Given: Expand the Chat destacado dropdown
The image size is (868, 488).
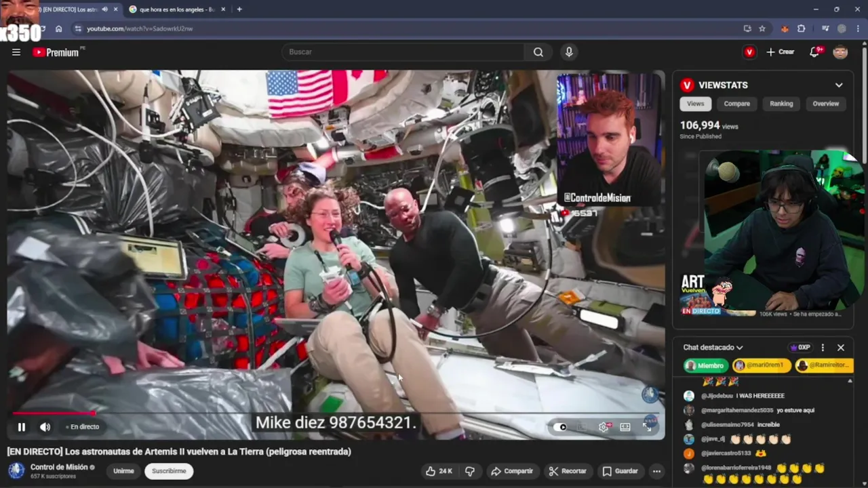Looking at the screenshot, I should click(x=713, y=348).
